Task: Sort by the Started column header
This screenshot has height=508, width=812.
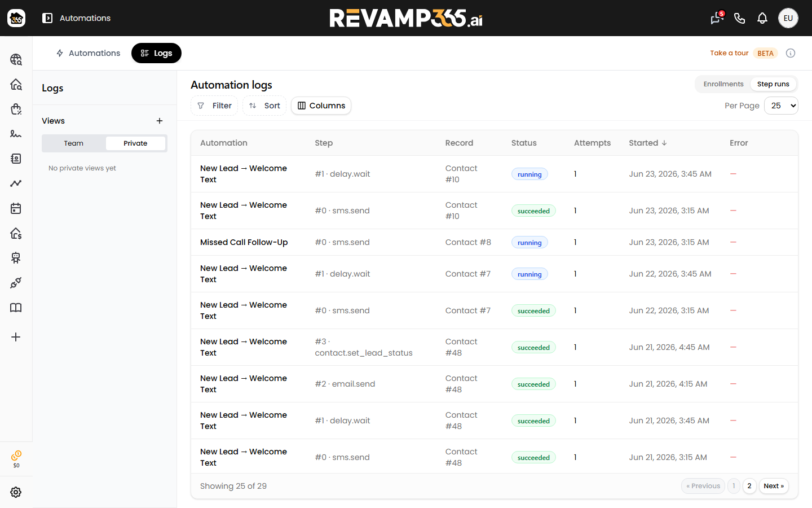Action: click(648, 143)
